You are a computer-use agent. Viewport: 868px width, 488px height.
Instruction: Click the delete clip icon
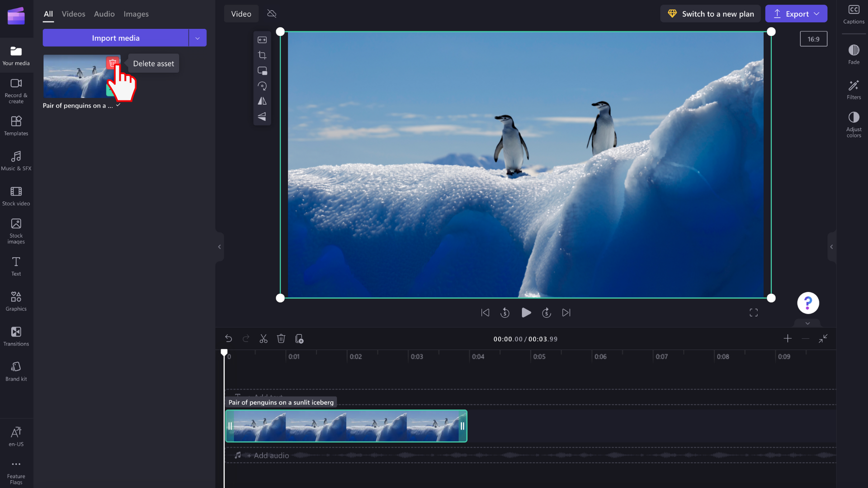click(281, 338)
